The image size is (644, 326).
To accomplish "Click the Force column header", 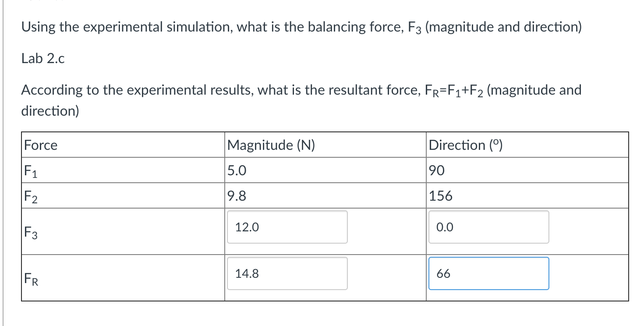I will point(39,145).
